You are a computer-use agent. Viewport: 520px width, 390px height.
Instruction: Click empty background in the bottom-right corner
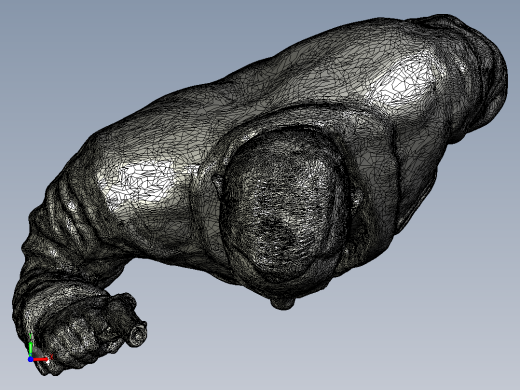[467, 350]
